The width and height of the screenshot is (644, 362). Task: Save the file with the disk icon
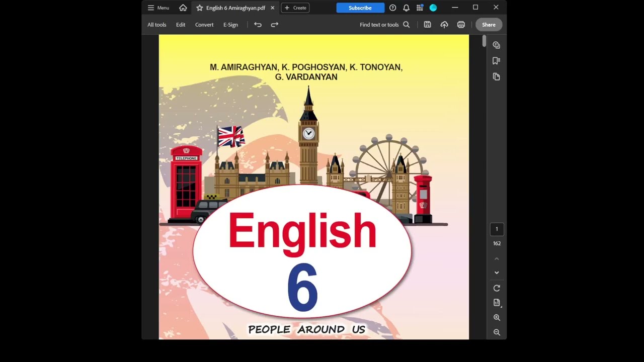[x=427, y=25]
